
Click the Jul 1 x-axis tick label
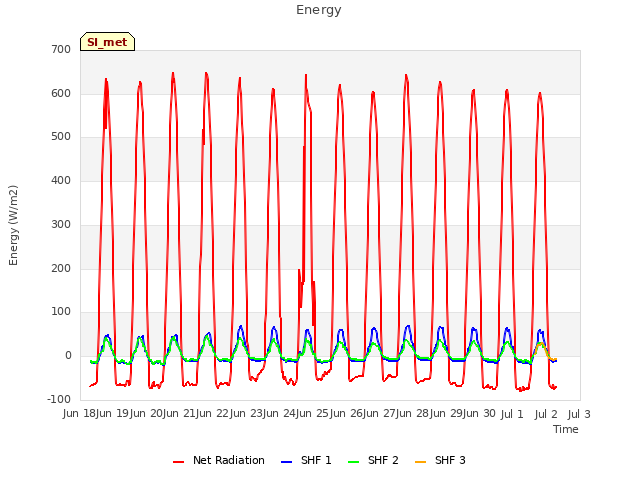coord(512,414)
